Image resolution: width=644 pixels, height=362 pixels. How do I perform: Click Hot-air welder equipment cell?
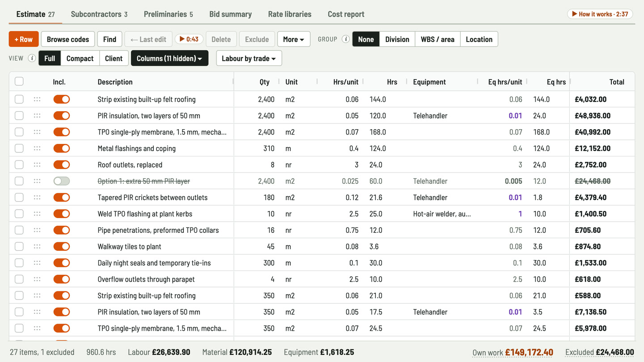(x=442, y=214)
